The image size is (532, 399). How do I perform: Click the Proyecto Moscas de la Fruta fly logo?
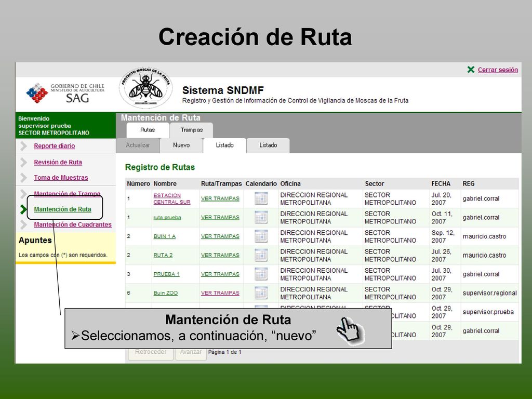[x=146, y=88]
